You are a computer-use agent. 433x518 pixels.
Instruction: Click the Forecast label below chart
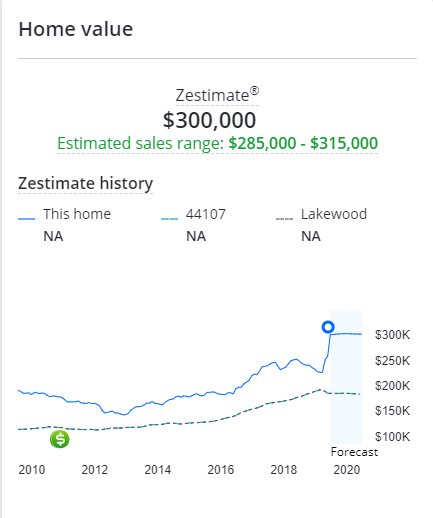point(354,452)
